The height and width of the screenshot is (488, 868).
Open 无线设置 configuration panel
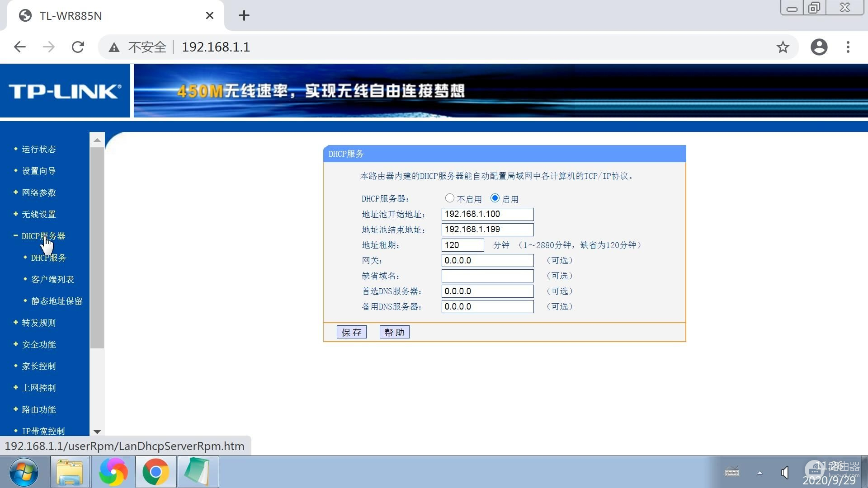(39, 214)
